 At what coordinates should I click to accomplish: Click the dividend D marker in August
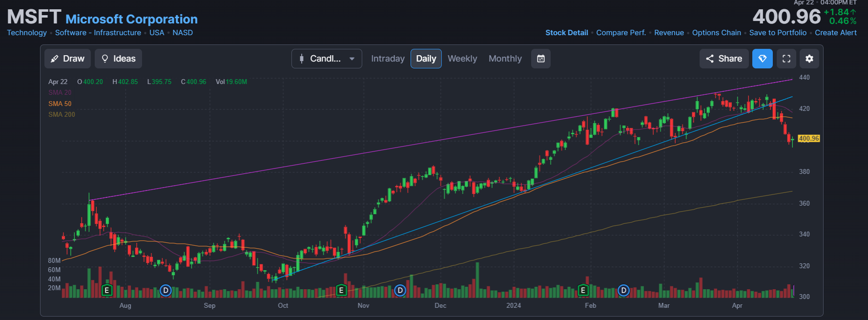click(x=166, y=291)
